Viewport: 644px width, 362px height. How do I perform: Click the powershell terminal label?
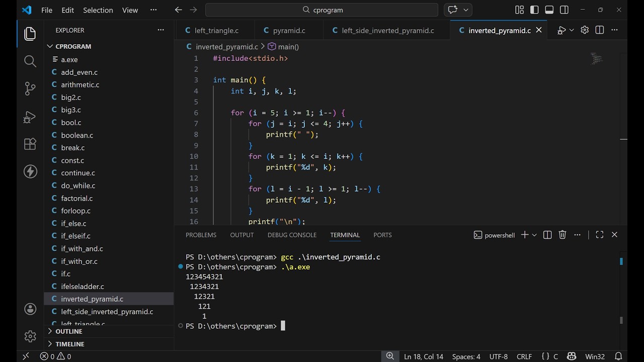494,235
